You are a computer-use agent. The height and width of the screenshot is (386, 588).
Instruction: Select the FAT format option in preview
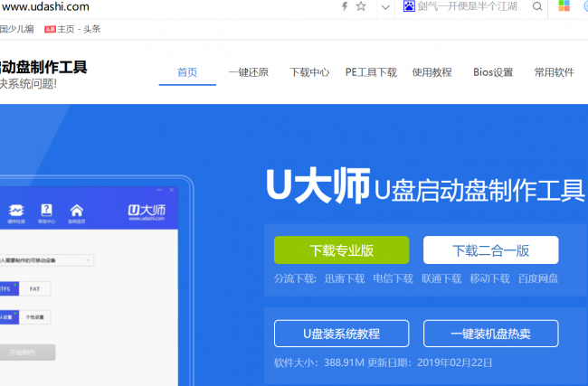[x=35, y=289]
